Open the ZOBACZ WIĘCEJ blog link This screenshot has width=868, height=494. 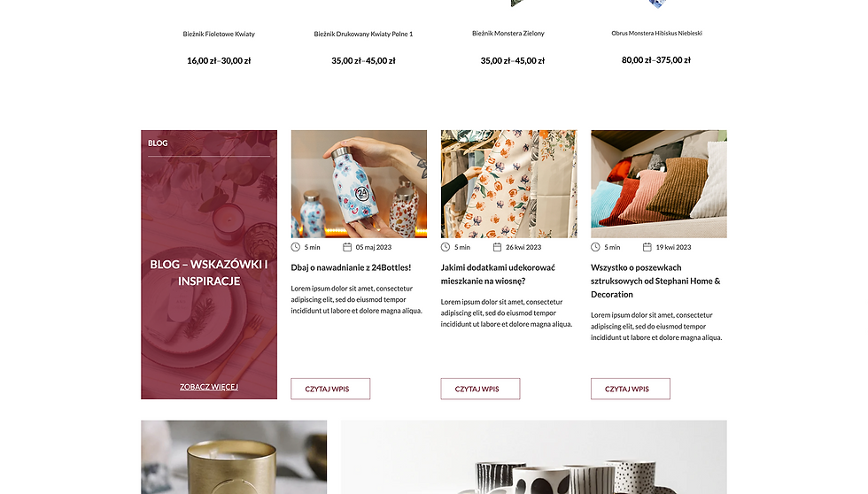209,387
